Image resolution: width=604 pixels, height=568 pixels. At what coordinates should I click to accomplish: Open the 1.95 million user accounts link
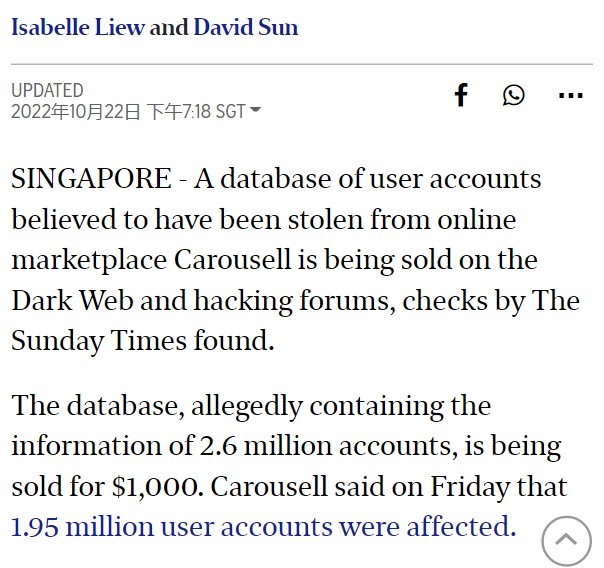(263, 525)
